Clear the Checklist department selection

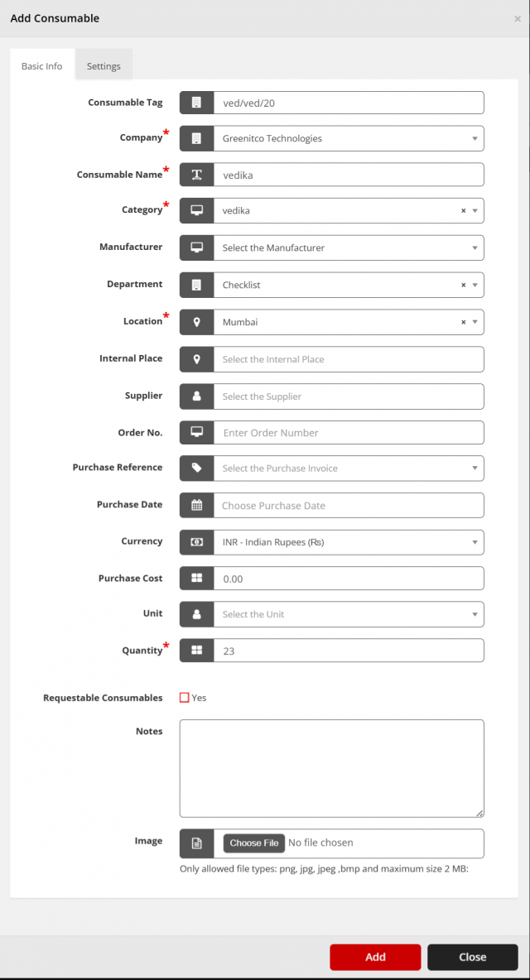(463, 285)
